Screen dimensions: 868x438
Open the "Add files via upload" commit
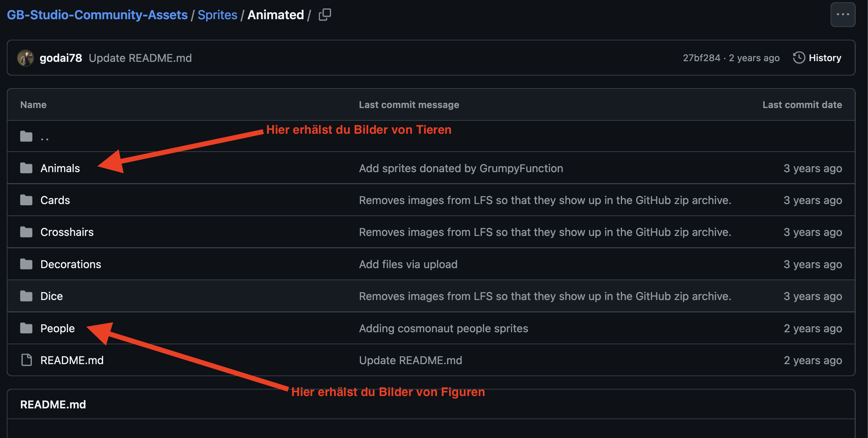click(x=408, y=264)
